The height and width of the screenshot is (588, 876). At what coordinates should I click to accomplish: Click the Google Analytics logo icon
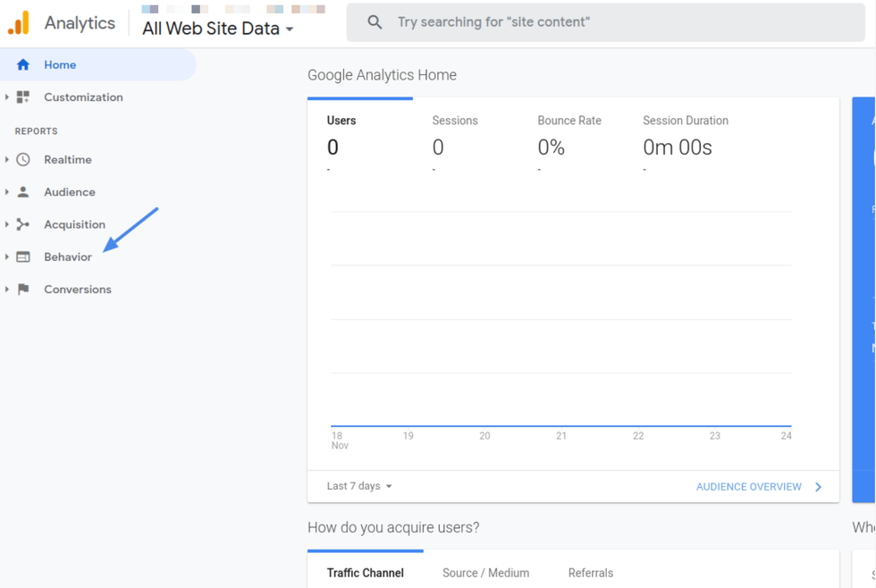pyautogui.click(x=19, y=22)
